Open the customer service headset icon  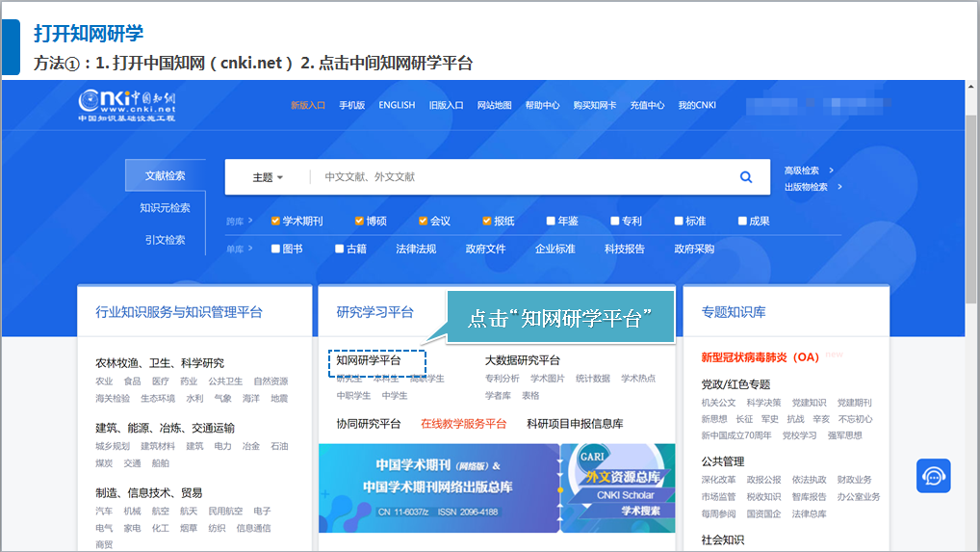(x=933, y=476)
